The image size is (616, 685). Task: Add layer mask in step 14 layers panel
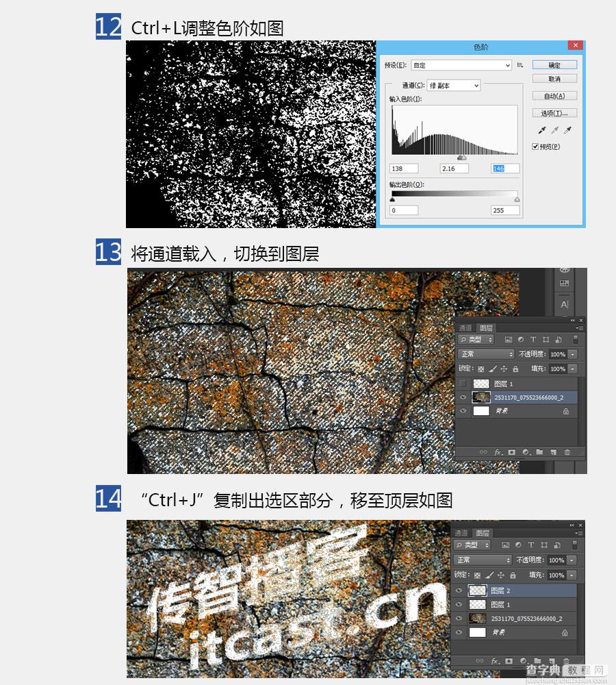click(509, 661)
